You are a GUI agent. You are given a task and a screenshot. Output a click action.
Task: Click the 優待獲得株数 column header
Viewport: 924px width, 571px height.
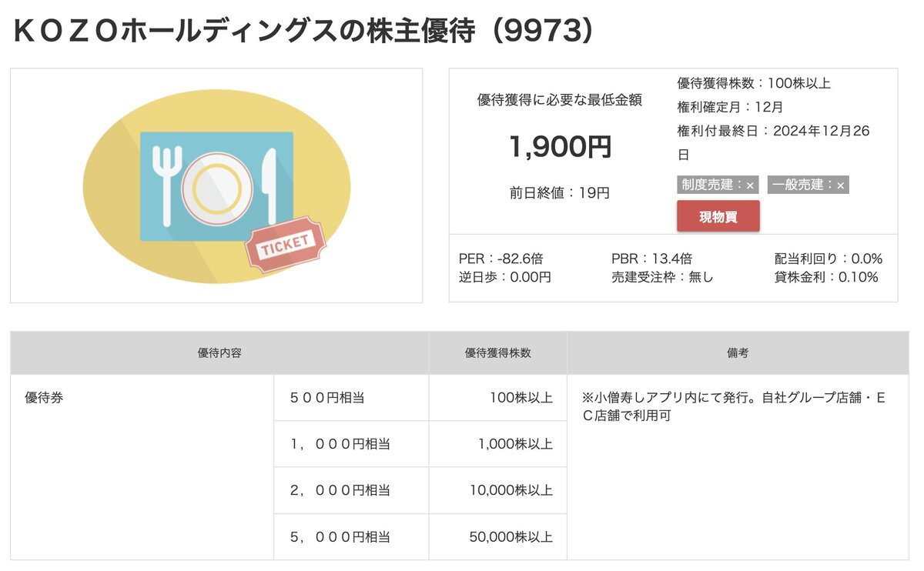497,352
